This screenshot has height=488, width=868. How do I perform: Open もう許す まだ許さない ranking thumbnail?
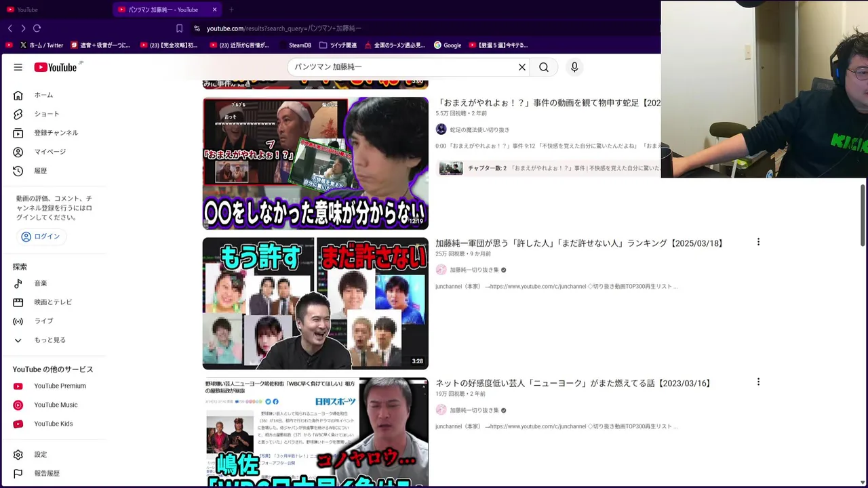315,304
